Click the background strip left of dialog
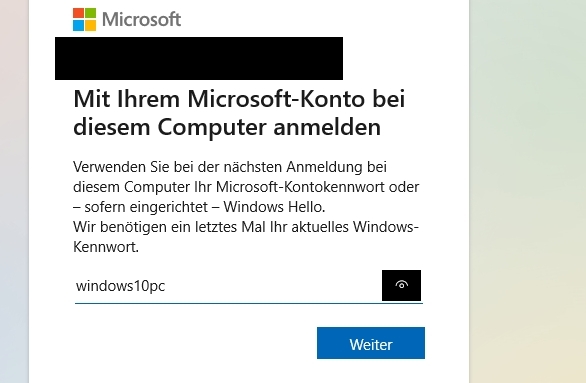Image resolution: width=586 pixels, height=383 pixels. 14,187
